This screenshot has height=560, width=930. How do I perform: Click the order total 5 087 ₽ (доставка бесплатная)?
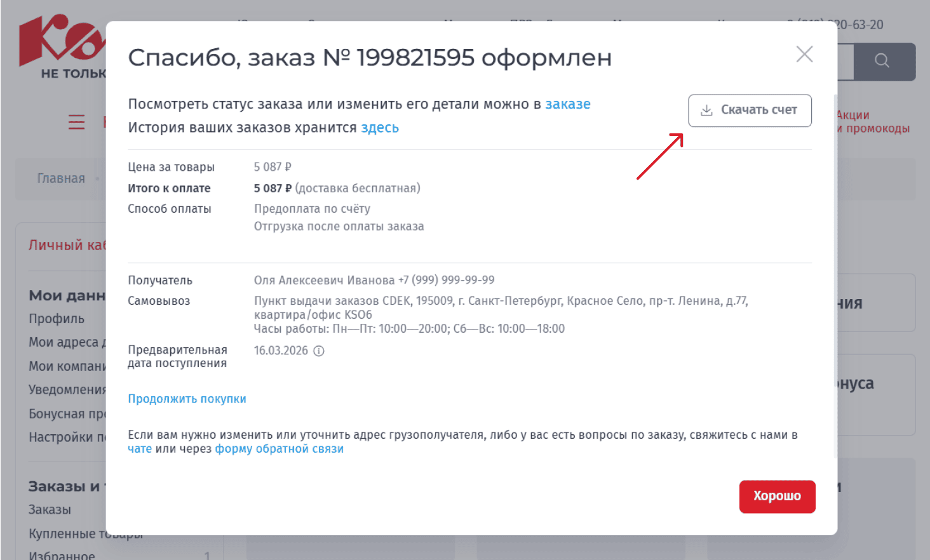click(x=337, y=188)
